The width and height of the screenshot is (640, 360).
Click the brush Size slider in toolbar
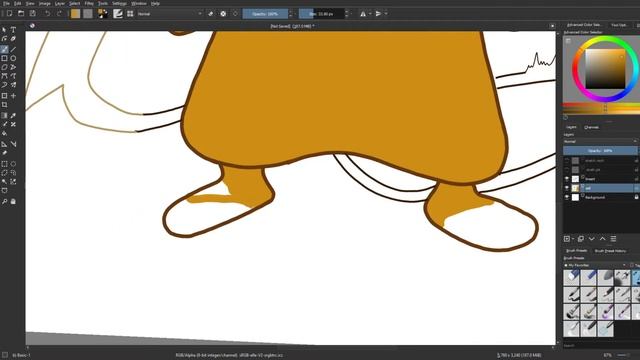click(321, 13)
